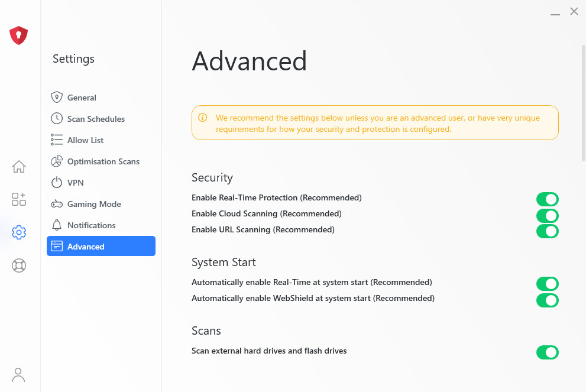Toggle scan external hard drives option
The image size is (586, 392).
pyautogui.click(x=547, y=352)
